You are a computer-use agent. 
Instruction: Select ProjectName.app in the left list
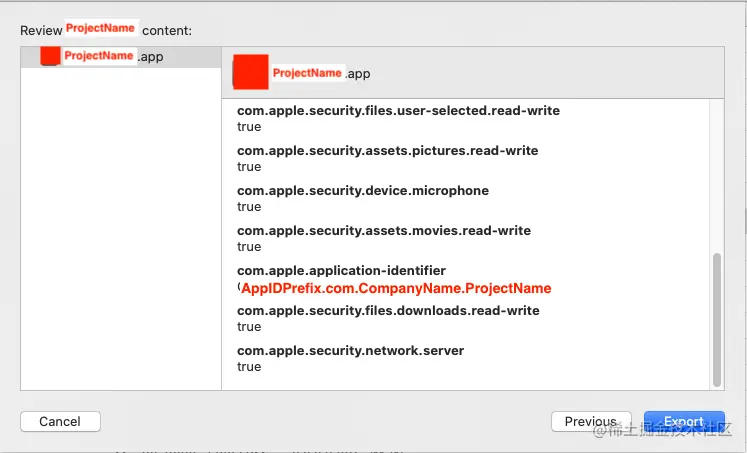point(121,57)
